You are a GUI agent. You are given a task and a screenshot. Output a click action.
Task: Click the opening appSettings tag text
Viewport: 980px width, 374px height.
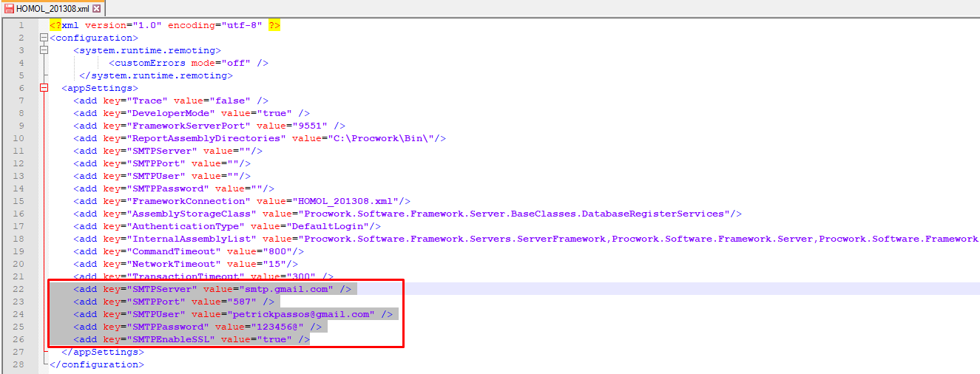click(x=100, y=88)
